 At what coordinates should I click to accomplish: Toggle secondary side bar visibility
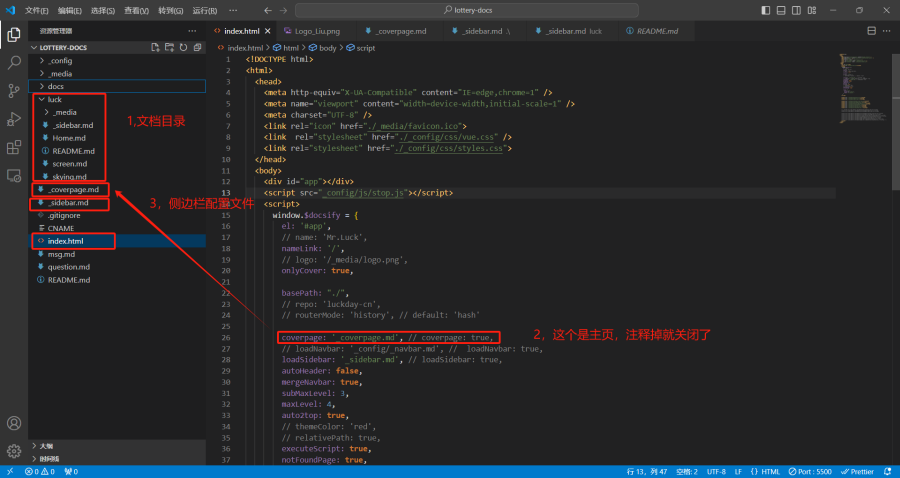tap(797, 10)
